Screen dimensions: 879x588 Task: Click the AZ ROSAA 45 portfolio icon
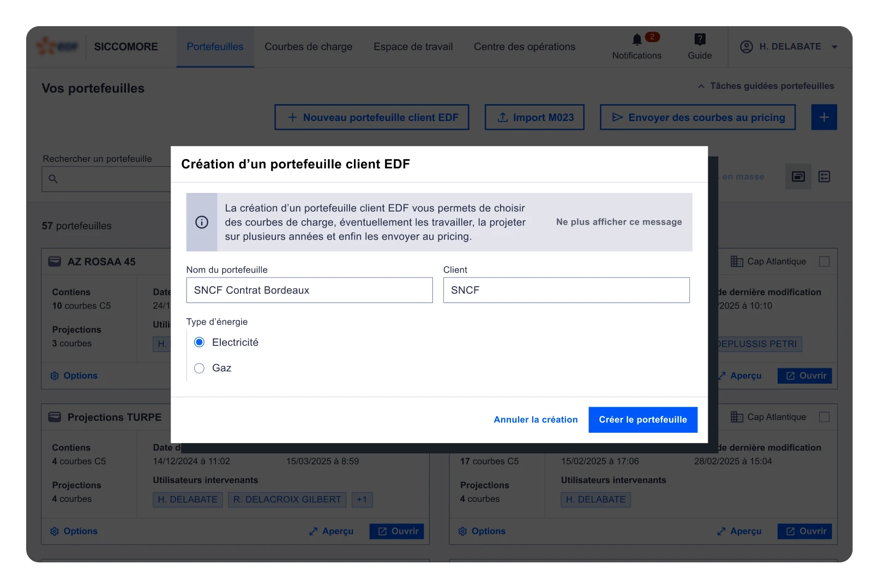[x=55, y=262]
